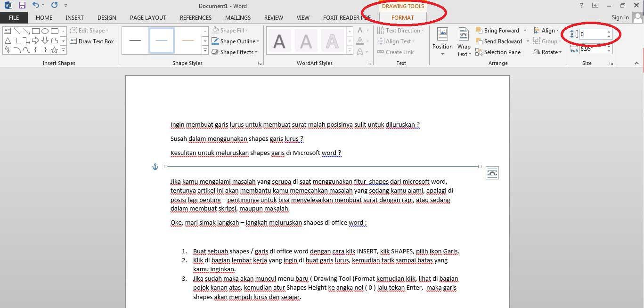This screenshot has width=644, height=308.
Task: Select the Rounded Rectangle shape
Action: tap(54, 31)
